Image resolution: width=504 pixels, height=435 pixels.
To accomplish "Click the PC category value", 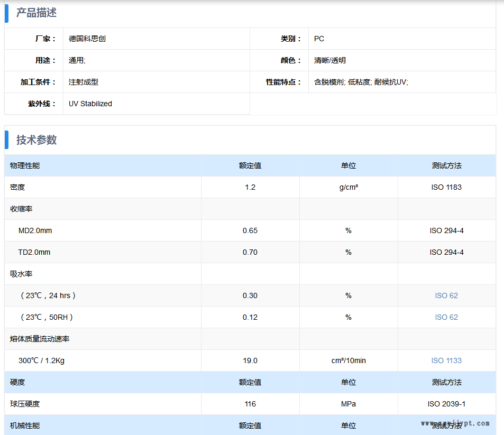I will (319, 39).
